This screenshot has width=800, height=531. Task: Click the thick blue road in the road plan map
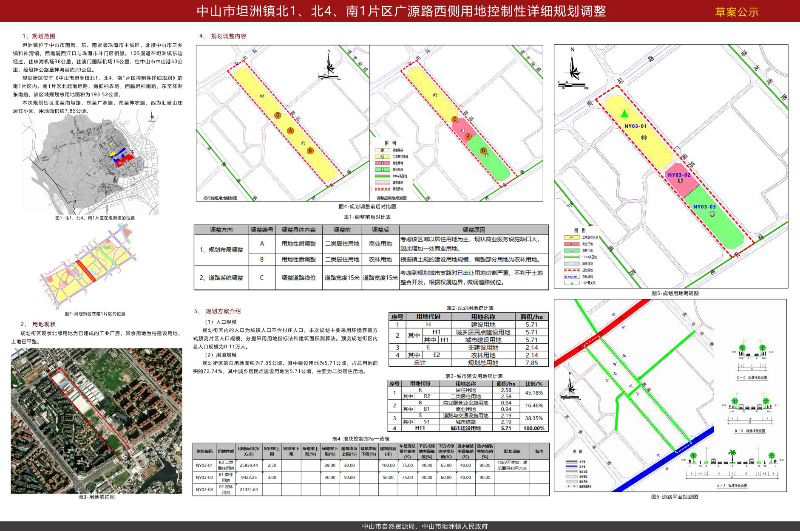click(663, 460)
